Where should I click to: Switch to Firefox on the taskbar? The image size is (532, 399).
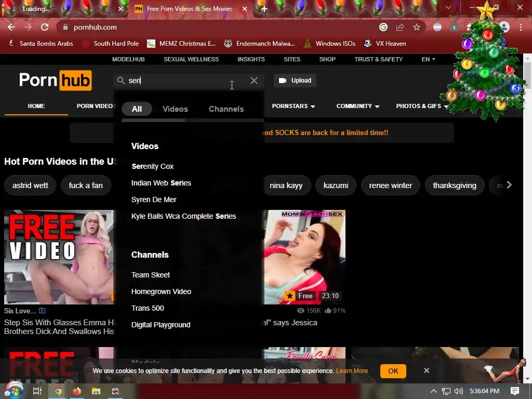pos(77,391)
